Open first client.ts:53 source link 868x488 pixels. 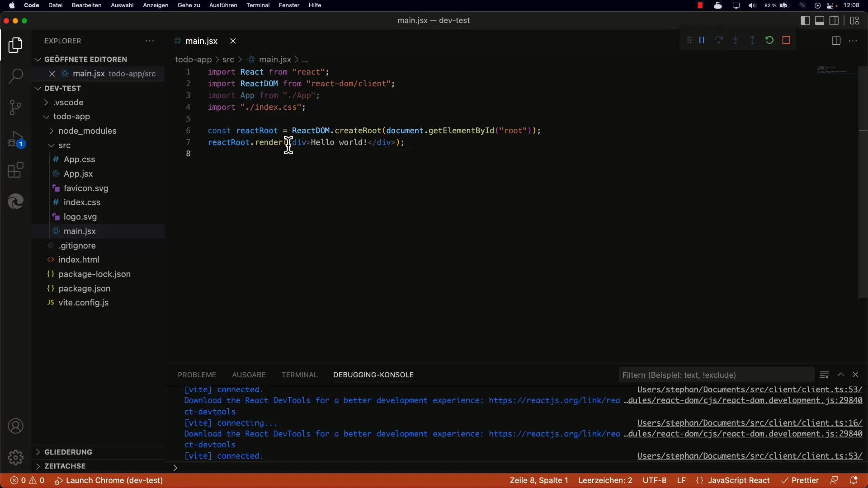point(750,389)
